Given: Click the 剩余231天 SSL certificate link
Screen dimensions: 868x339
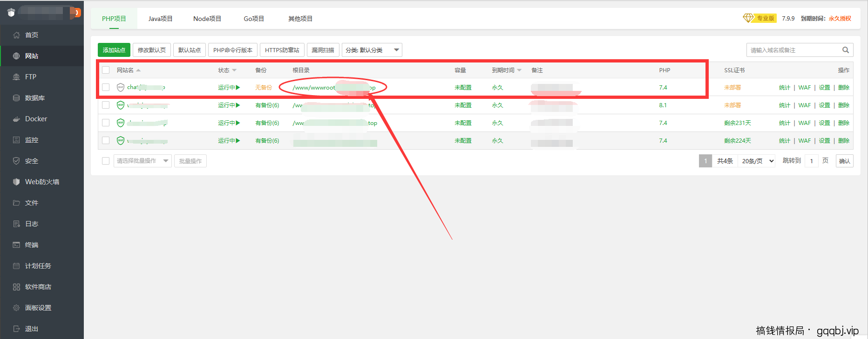Looking at the screenshot, I should pyautogui.click(x=738, y=123).
